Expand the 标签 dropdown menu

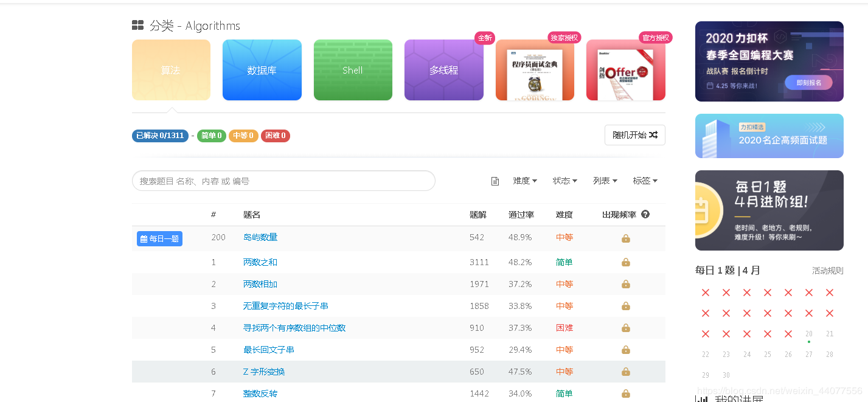[x=644, y=181]
